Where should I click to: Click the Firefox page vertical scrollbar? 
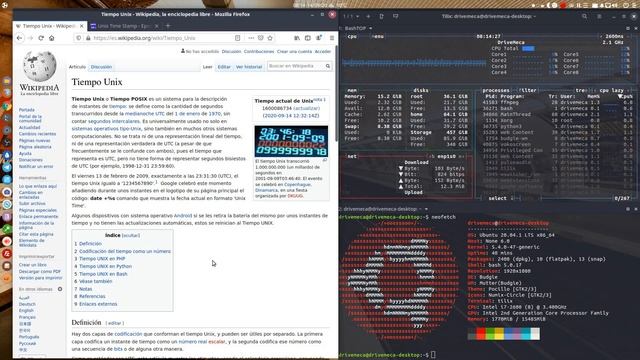tap(336, 93)
